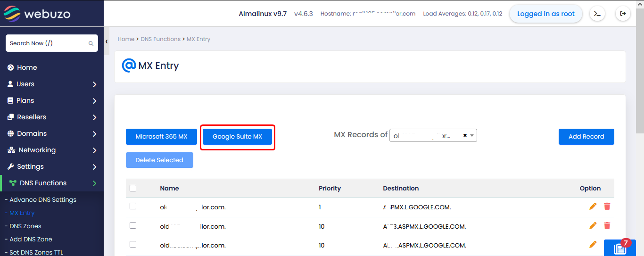Click the edit pencil for priority 1 record

coord(593,206)
